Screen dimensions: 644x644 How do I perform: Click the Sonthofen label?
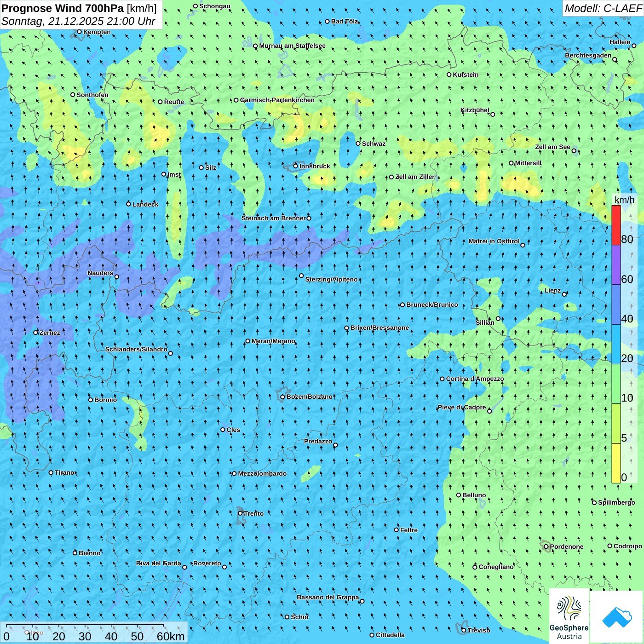coord(92,95)
